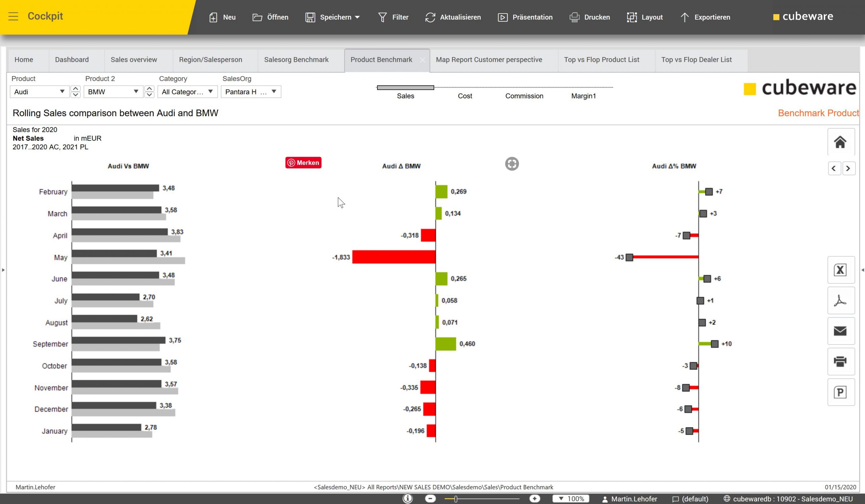This screenshot has width=865, height=504.
Task: Select Cost on the measure slider
Action: click(465, 96)
